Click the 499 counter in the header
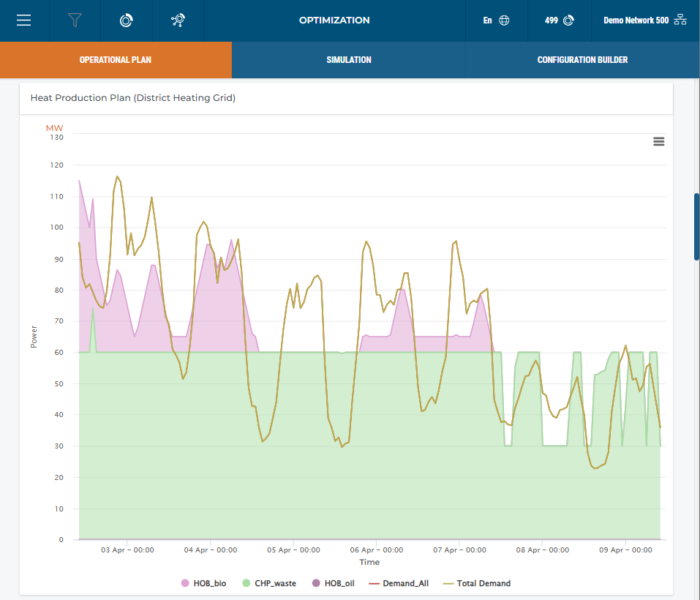Image resolution: width=700 pixels, height=600 pixels. (552, 20)
